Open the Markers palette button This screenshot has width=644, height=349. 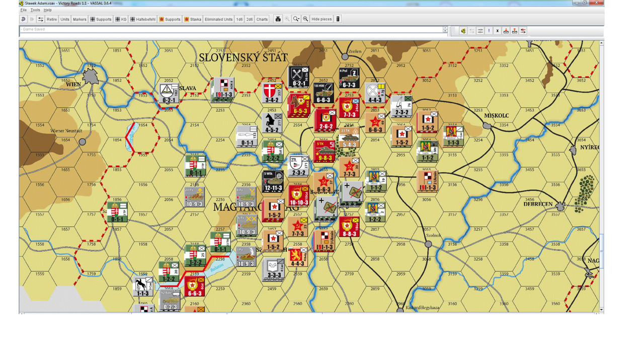tap(79, 19)
